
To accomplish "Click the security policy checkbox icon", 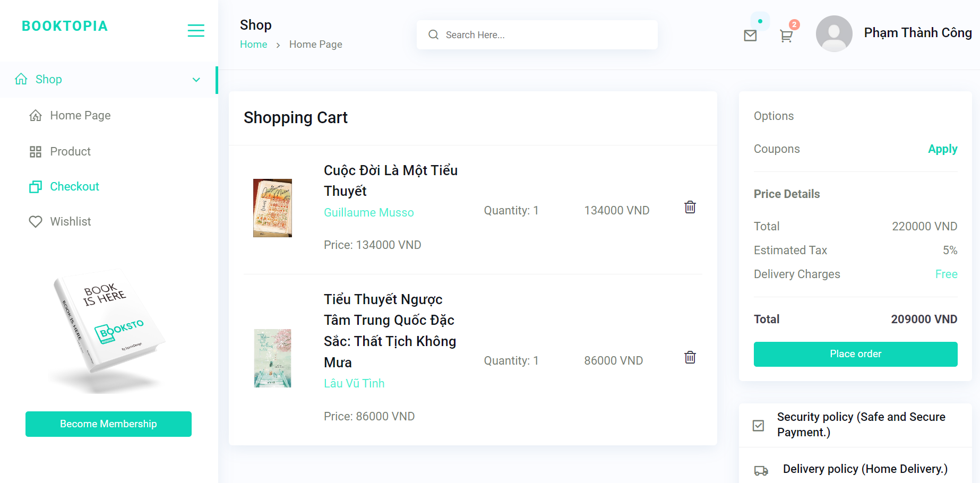I will point(759,425).
